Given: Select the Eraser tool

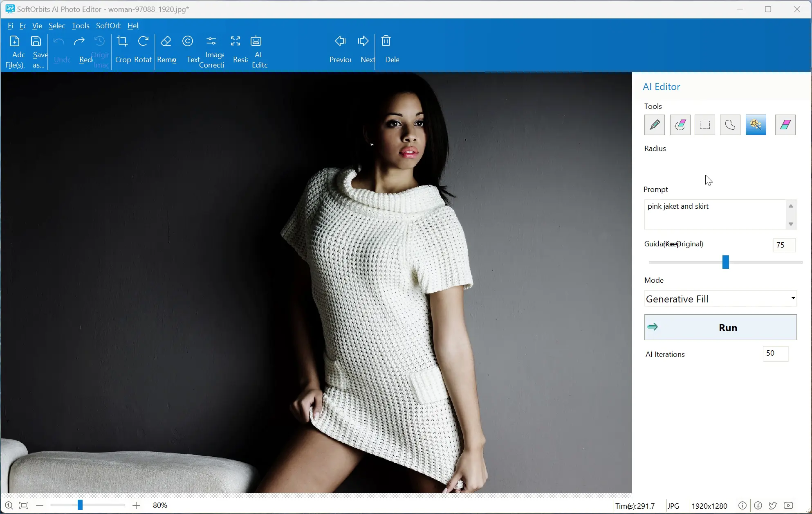Looking at the screenshot, I should (785, 124).
